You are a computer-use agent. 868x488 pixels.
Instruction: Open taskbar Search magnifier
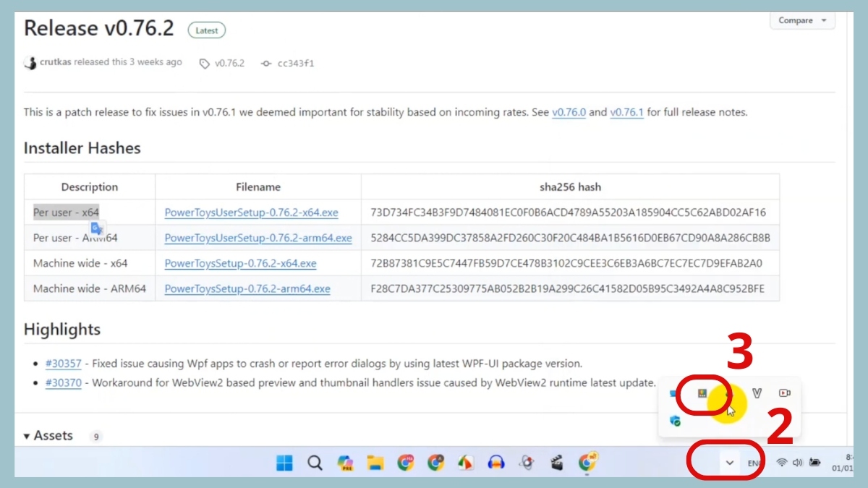315,463
